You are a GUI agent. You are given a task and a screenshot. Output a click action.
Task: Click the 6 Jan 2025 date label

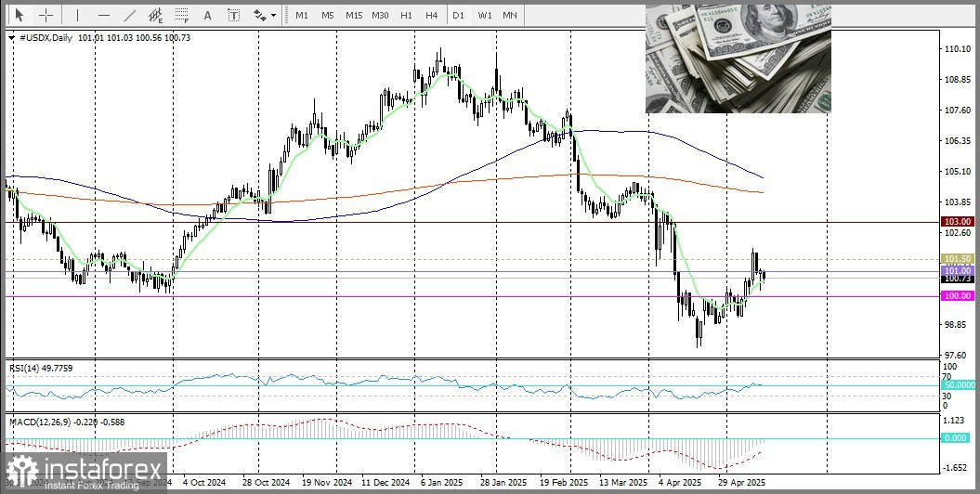pyautogui.click(x=444, y=483)
